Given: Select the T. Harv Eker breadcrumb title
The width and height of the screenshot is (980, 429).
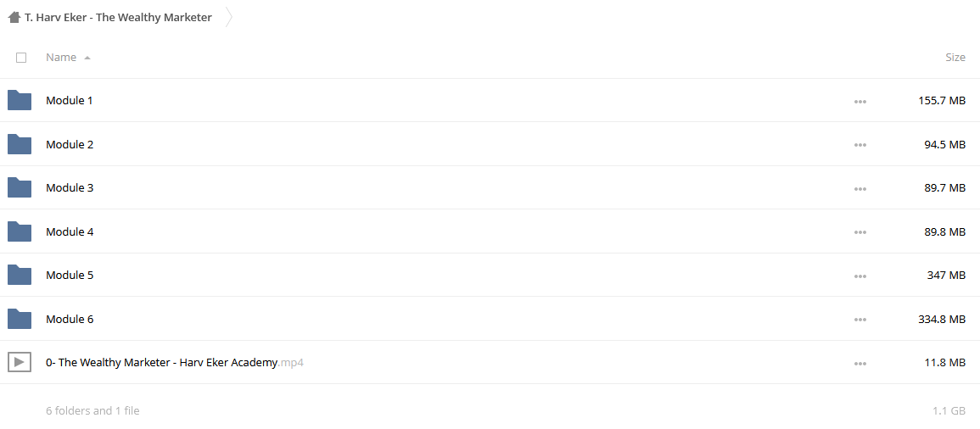Looking at the screenshot, I should coord(118,18).
